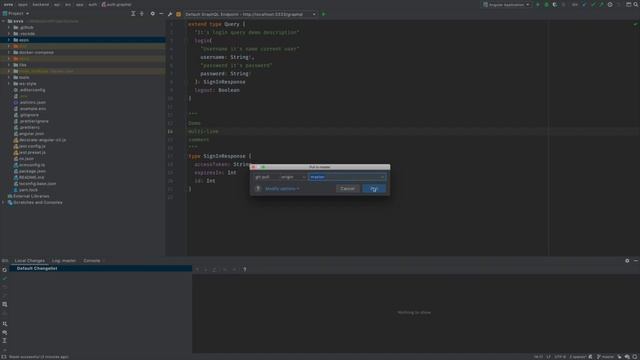Click the master branch in status bar
Viewport: 640px width, 360px height.
click(x=605, y=357)
